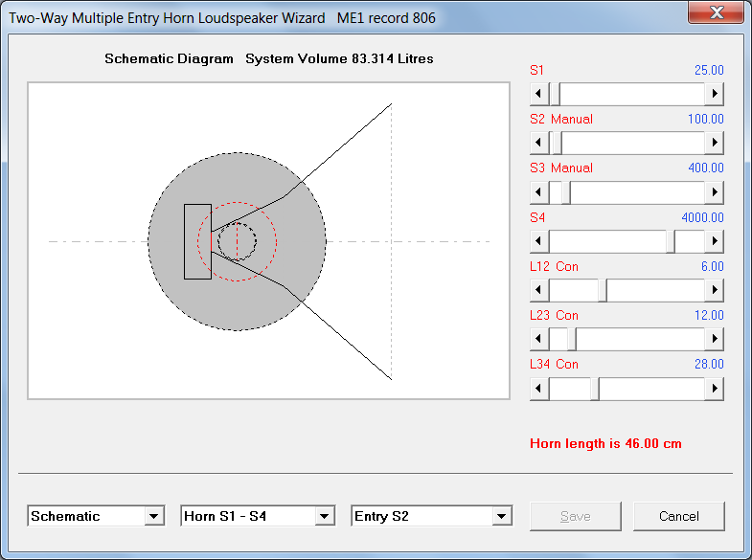Click the S2 Manual slider right arrow
Image resolution: width=752 pixels, height=560 pixels.
point(714,143)
